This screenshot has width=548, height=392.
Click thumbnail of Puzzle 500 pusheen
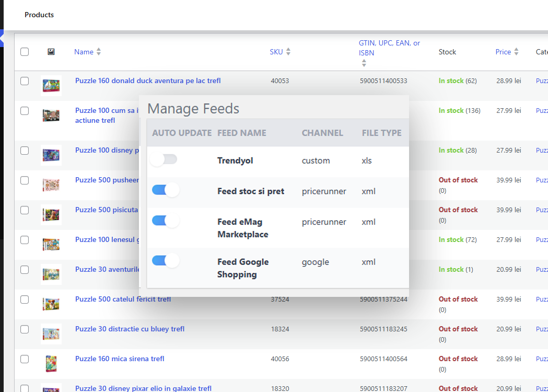pyautogui.click(x=51, y=185)
